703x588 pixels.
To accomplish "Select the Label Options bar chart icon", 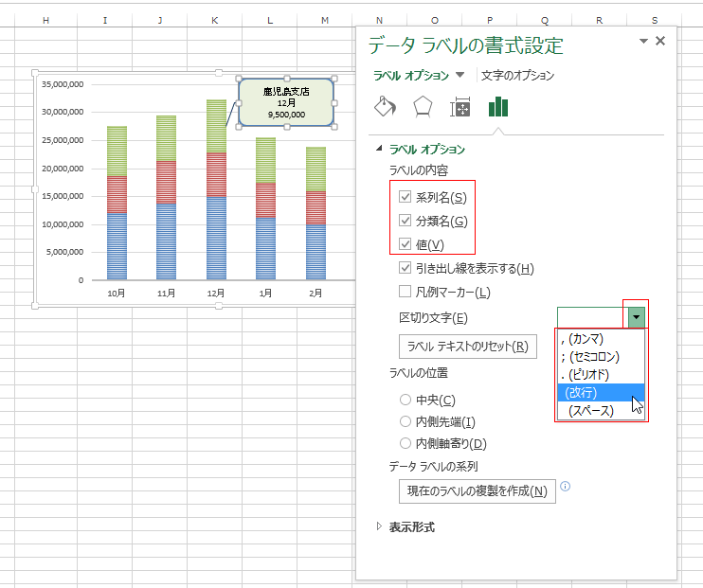I will [x=498, y=106].
